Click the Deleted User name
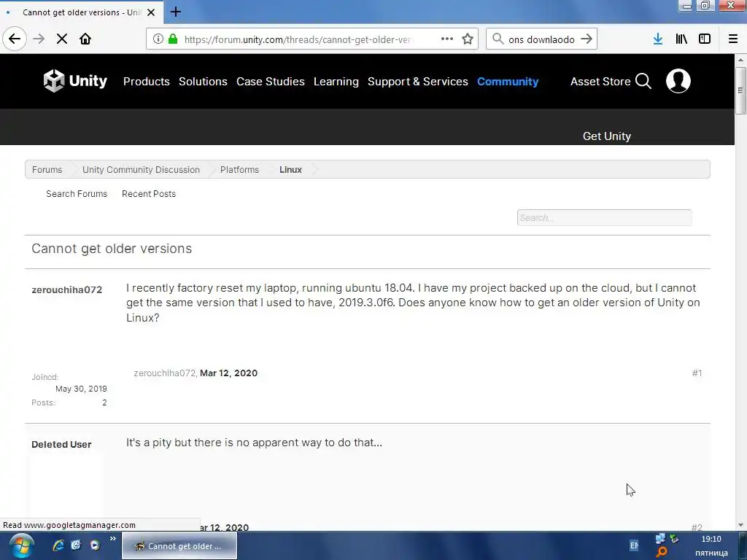The height and width of the screenshot is (560, 747). pos(61,444)
